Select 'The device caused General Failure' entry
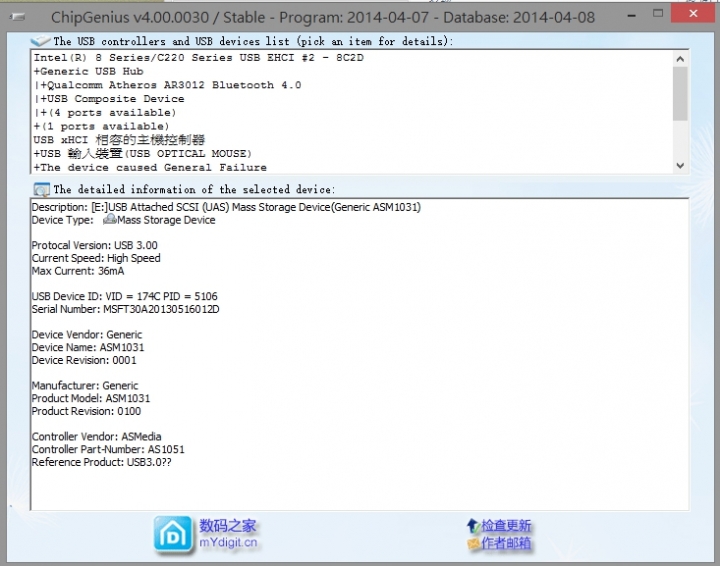 tap(150, 168)
